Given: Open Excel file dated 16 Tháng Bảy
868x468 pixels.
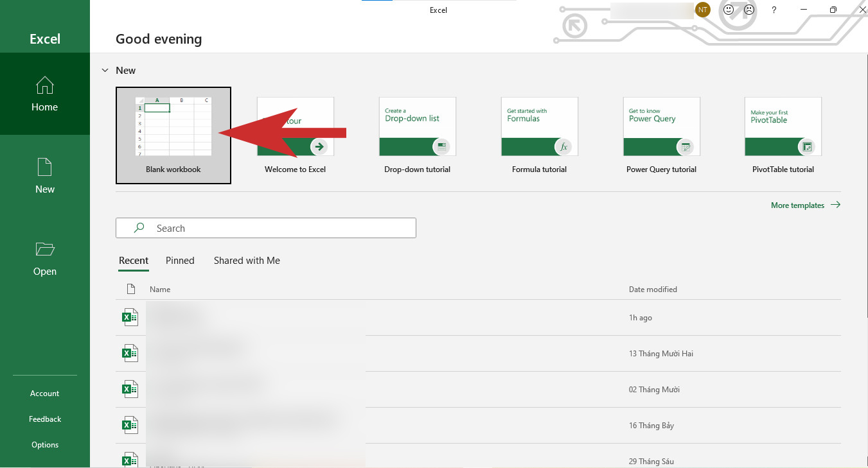Looking at the screenshot, I should coord(478,426).
